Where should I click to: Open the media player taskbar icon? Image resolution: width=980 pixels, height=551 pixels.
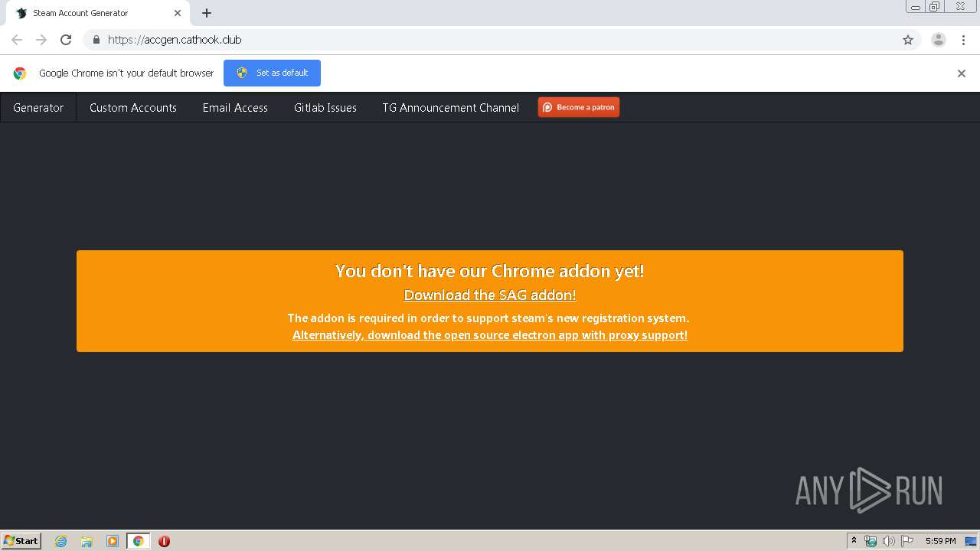coord(113,541)
